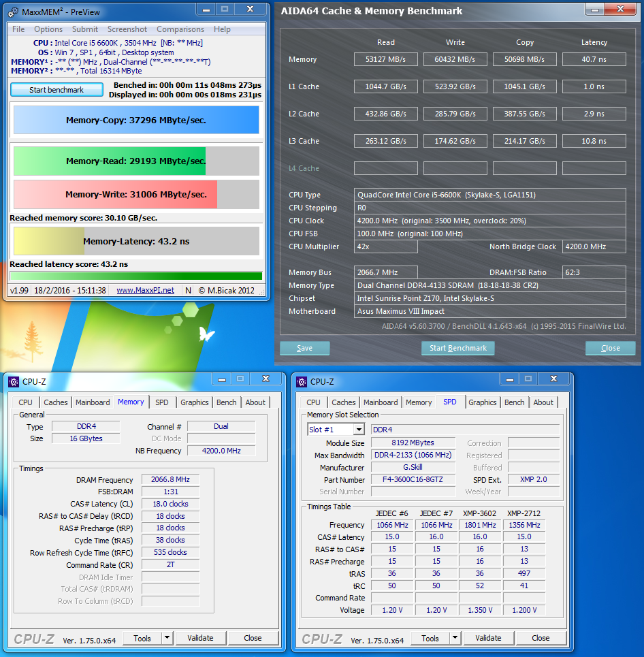The image size is (644, 657).
Task: Open Tools dropdown arrow in CPU-Z Memory window
Action: [167, 638]
